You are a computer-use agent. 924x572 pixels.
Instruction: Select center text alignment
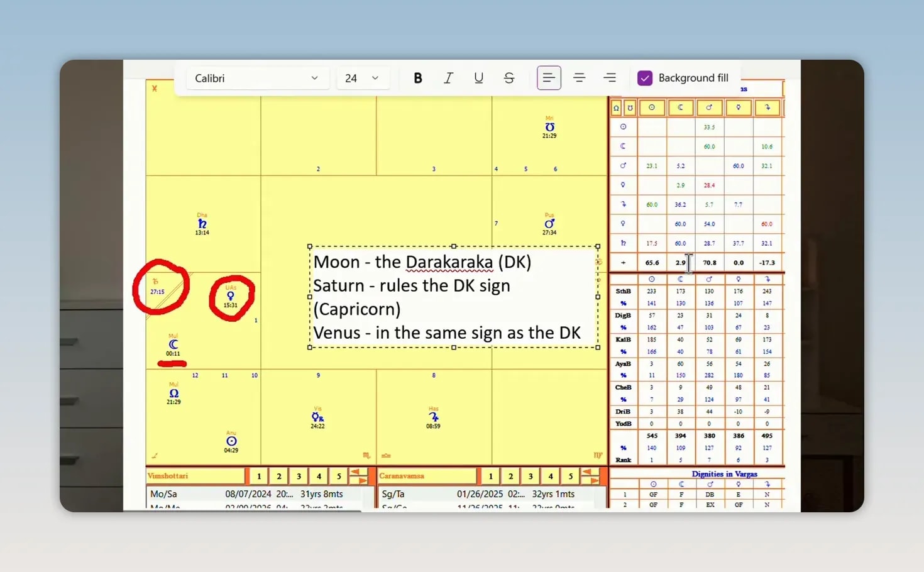(x=580, y=78)
